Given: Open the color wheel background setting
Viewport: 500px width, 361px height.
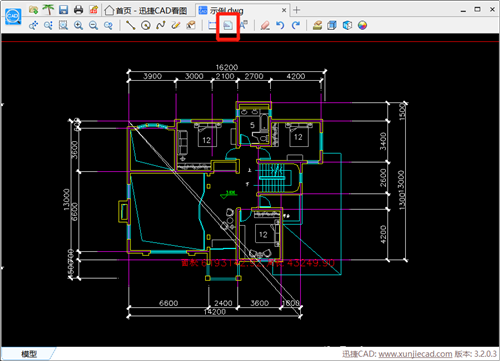Looking at the screenshot, I should tap(362, 25).
